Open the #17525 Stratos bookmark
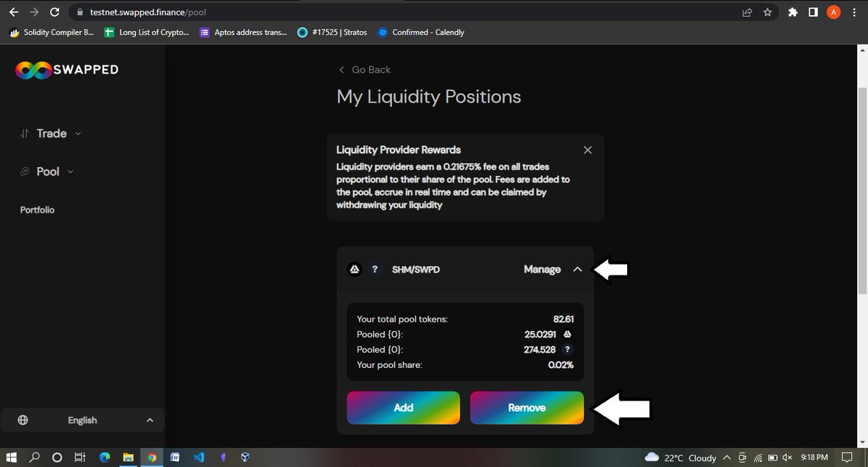This screenshot has height=467, width=868. coord(333,32)
